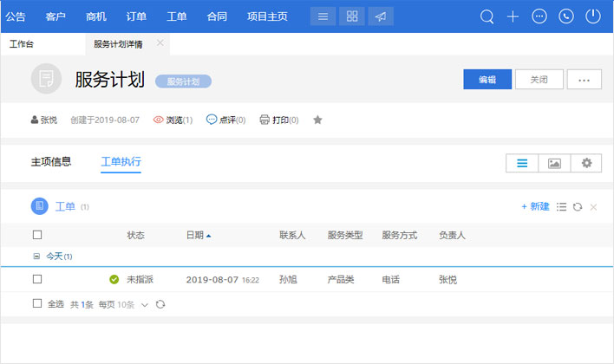Check the work order row checkbox
614x364 pixels.
(37, 279)
